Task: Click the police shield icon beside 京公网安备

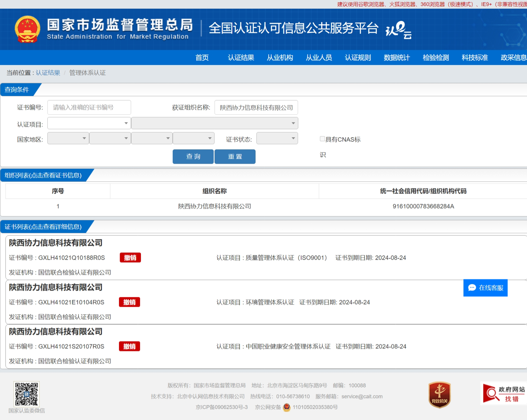Action: pos(287,407)
